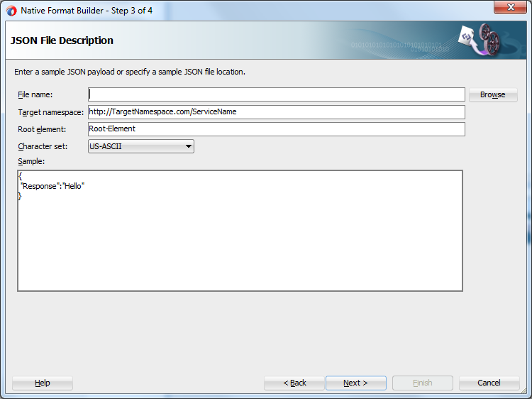This screenshot has height=399, width=532.
Task: Focus the File name input field
Action: (x=276, y=94)
